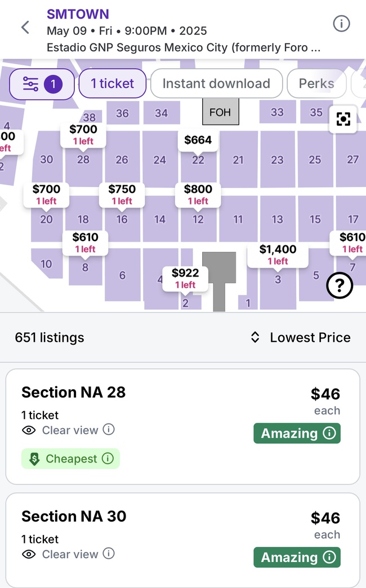Tap the back arrow icon
Viewport: 366px width, 588px height.
(x=25, y=27)
